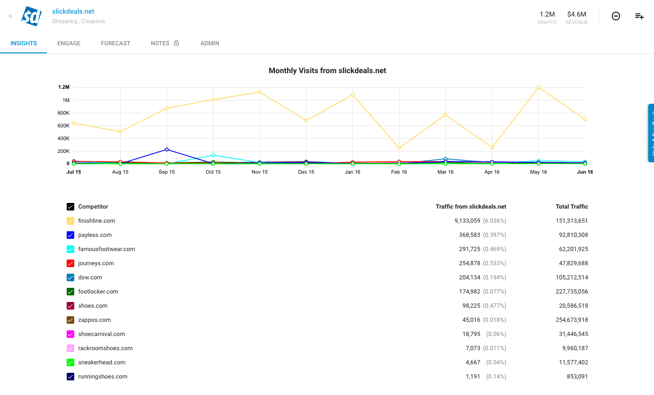Click the lock icon beside Notes
Viewport: 654px width, 395px height.
coord(176,43)
